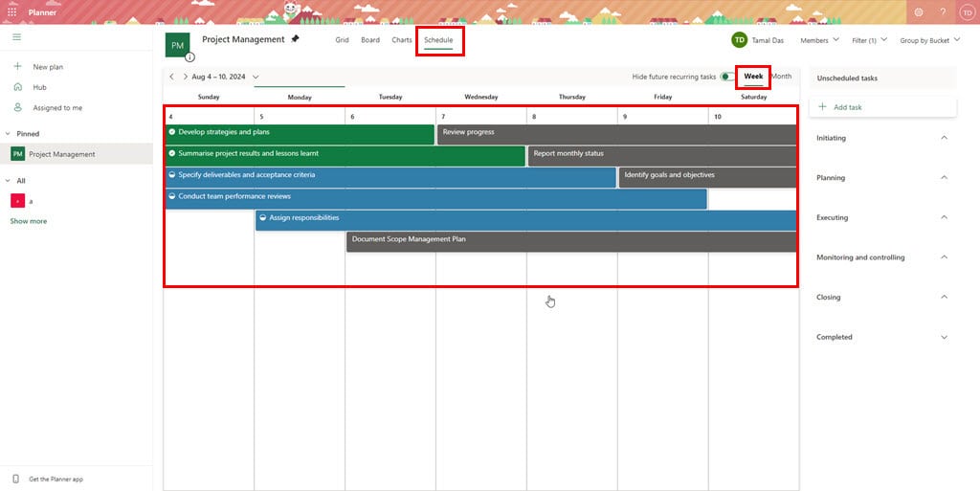980x491 pixels.
Task: Click the help question mark icon
Action: [943, 12]
